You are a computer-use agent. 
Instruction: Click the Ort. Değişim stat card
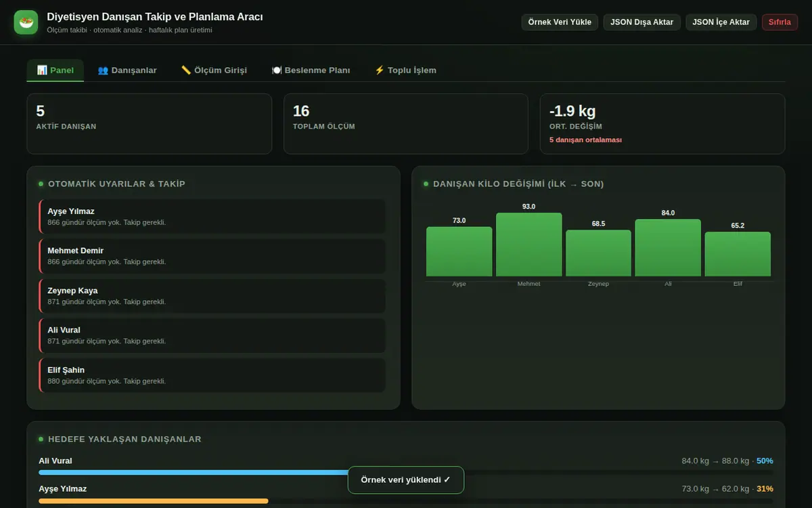tap(662, 124)
